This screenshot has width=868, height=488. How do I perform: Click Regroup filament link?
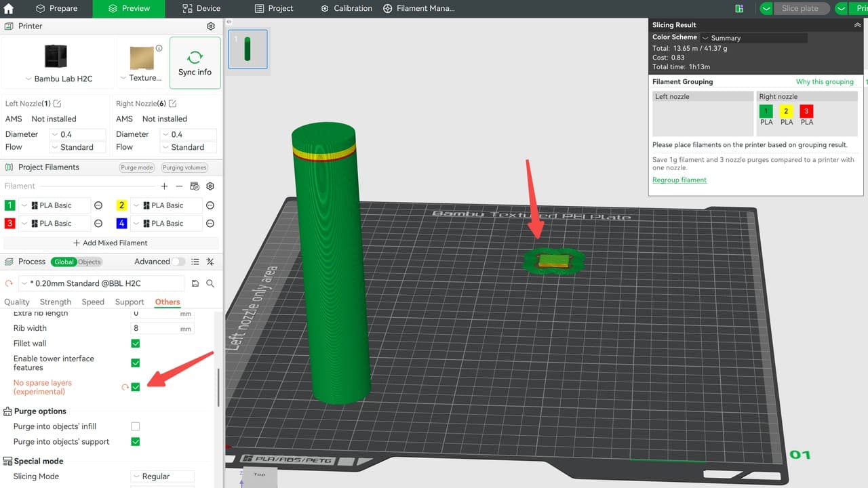[679, 180]
